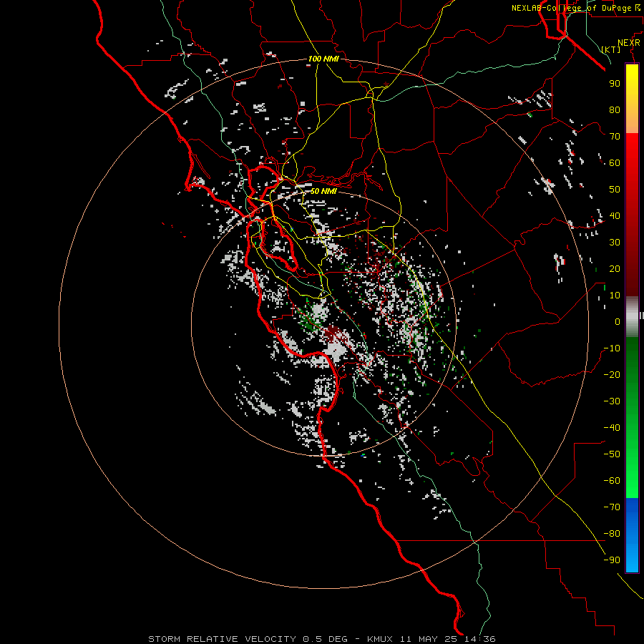Click the 0.5 DEG elevation text
644x644 pixels.
pos(325,639)
